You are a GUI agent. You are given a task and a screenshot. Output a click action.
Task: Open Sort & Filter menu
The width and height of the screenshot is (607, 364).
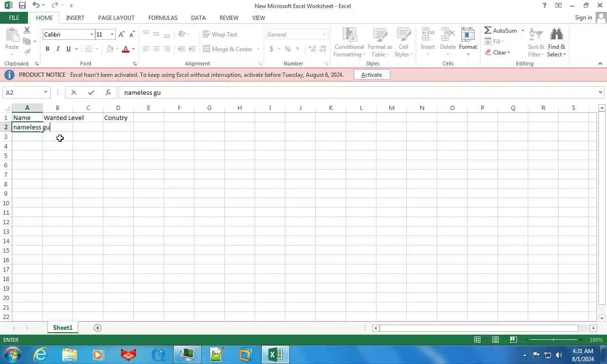pos(536,42)
